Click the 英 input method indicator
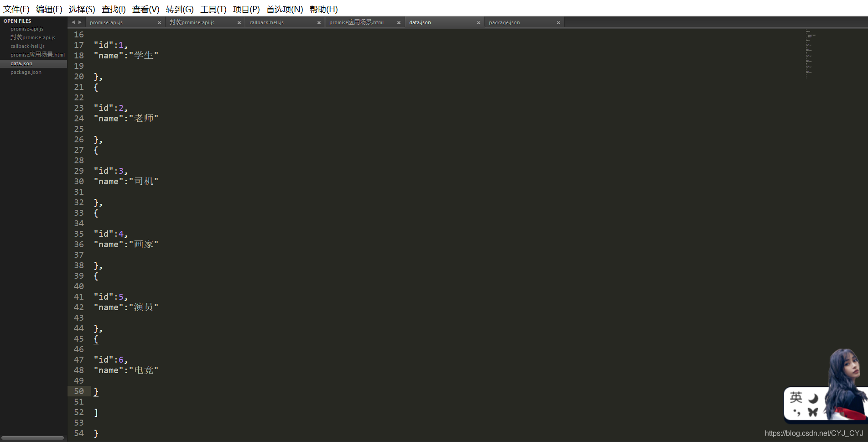 click(x=796, y=398)
